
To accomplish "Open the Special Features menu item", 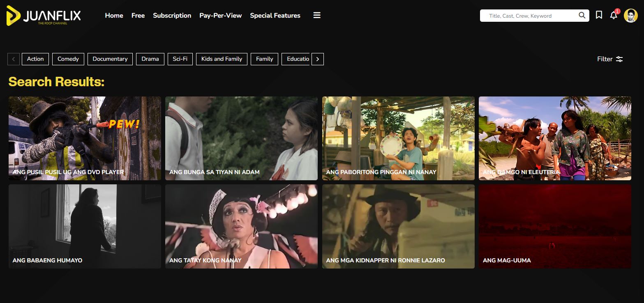I will 275,15.
